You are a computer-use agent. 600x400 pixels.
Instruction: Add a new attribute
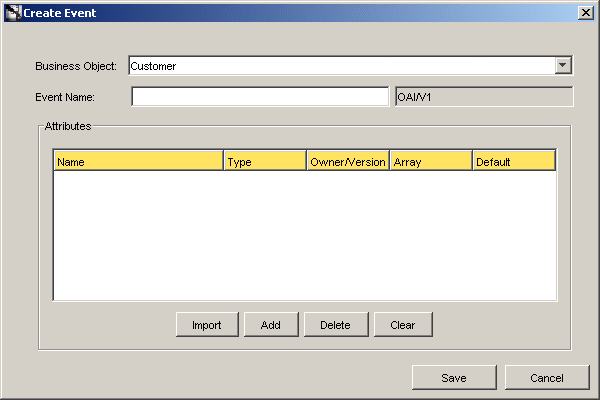pos(271,325)
